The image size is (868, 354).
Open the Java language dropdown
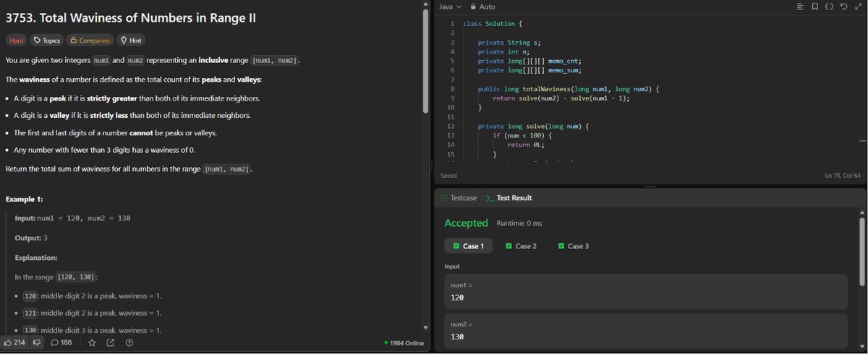450,7
